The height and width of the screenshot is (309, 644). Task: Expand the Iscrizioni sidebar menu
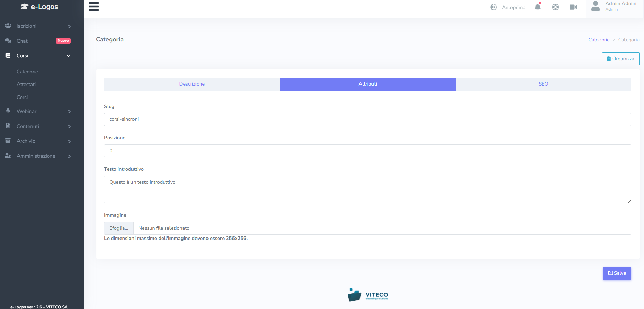coord(38,26)
